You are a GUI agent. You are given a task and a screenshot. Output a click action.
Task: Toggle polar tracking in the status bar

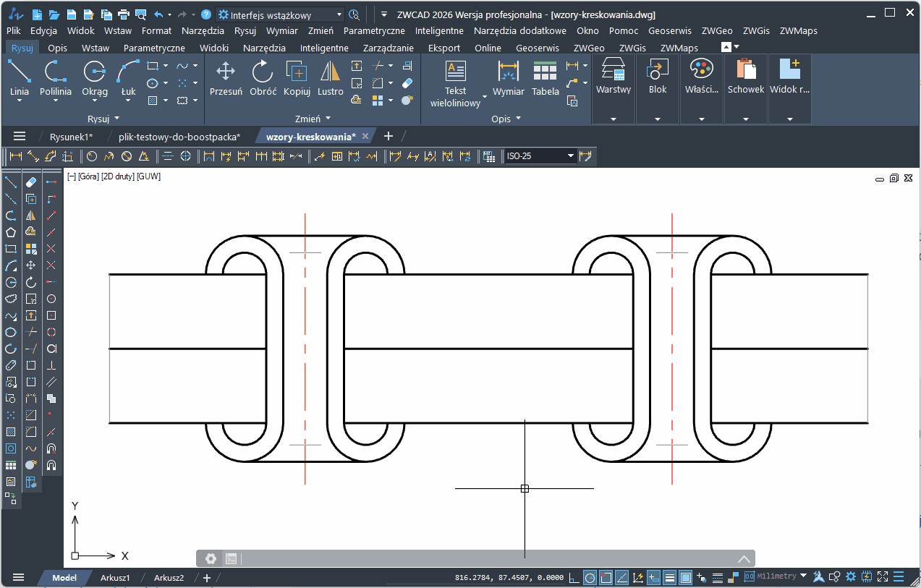(590, 577)
